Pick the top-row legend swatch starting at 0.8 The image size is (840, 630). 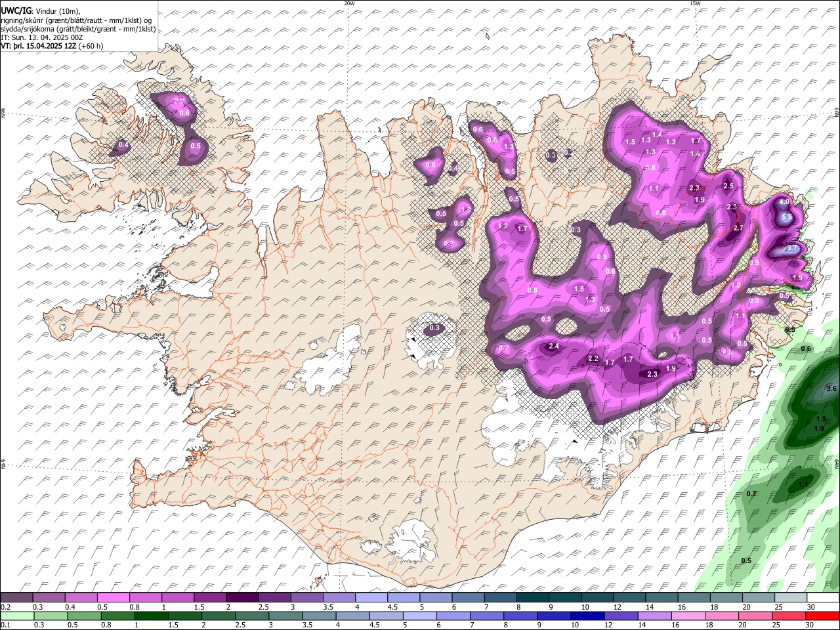[145, 597]
